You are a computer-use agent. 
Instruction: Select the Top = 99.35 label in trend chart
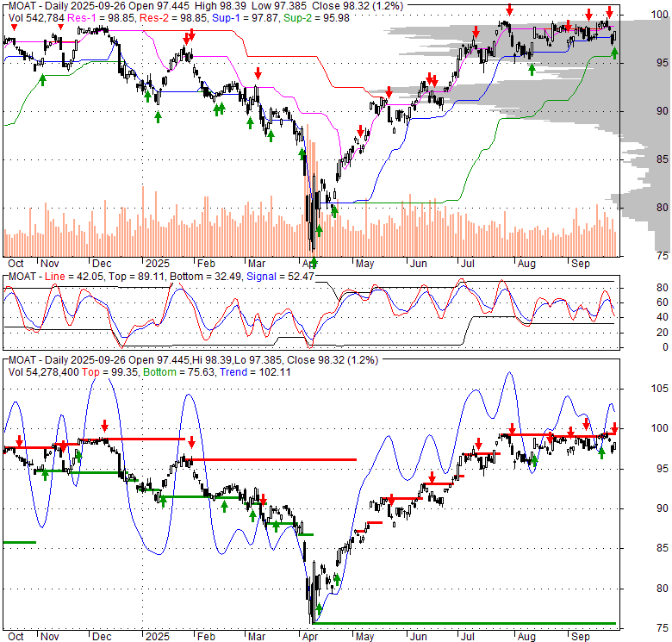tap(110, 372)
